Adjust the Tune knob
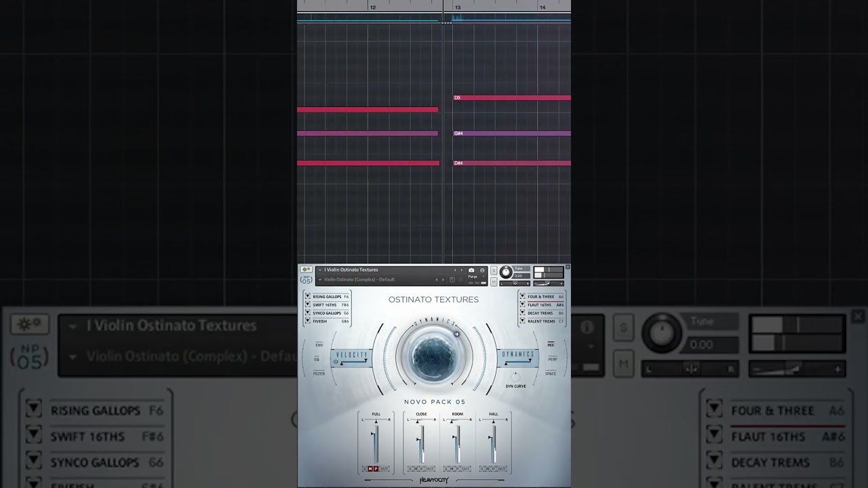The width and height of the screenshot is (868, 488). pos(506,272)
